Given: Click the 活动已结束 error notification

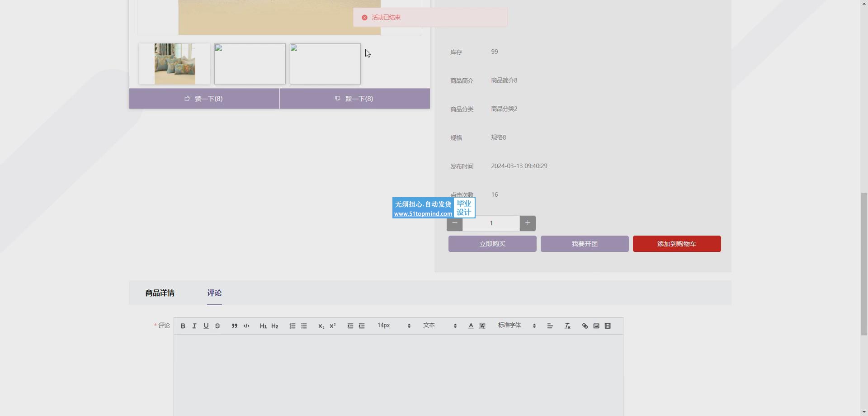Looking at the screenshot, I should (430, 17).
